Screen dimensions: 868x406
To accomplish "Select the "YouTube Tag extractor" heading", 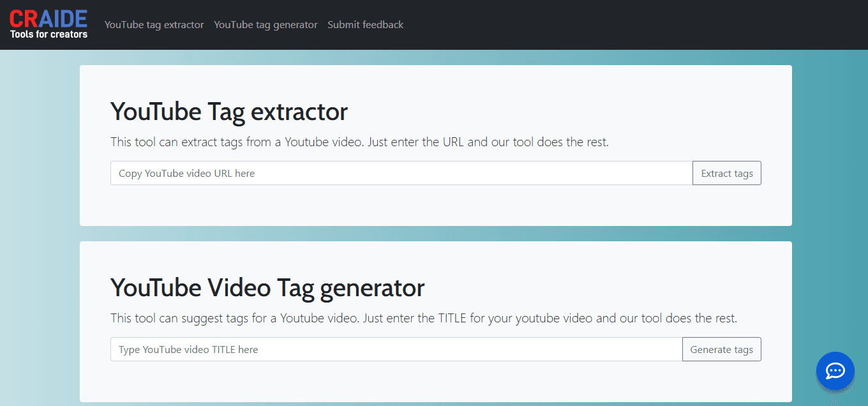I will (x=228, y=112).
